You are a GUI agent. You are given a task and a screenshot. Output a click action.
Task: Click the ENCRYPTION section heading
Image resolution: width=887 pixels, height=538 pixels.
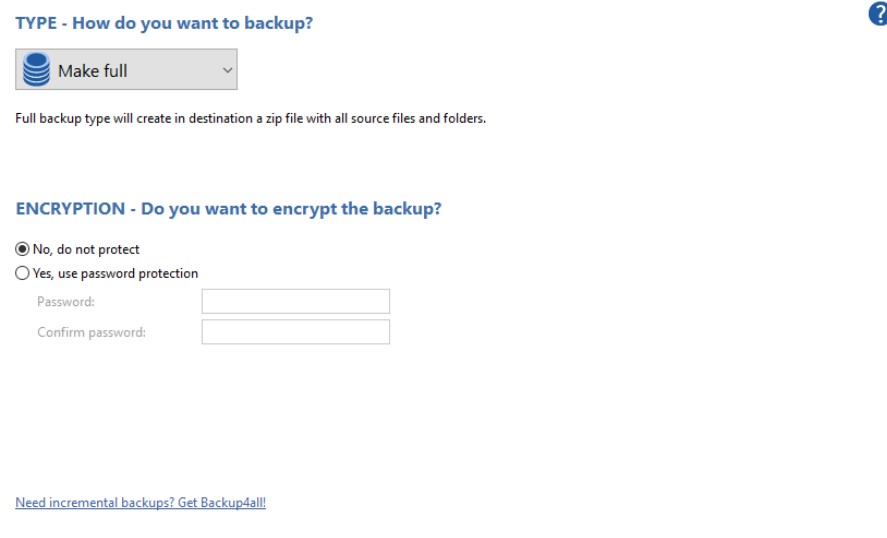[229, 210]
